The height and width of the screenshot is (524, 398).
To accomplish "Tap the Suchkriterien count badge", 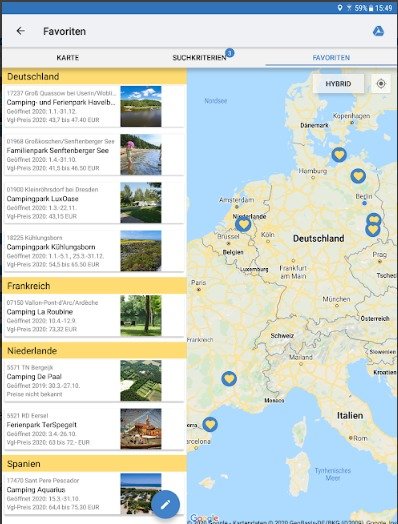I will click(x=230, y=52).
